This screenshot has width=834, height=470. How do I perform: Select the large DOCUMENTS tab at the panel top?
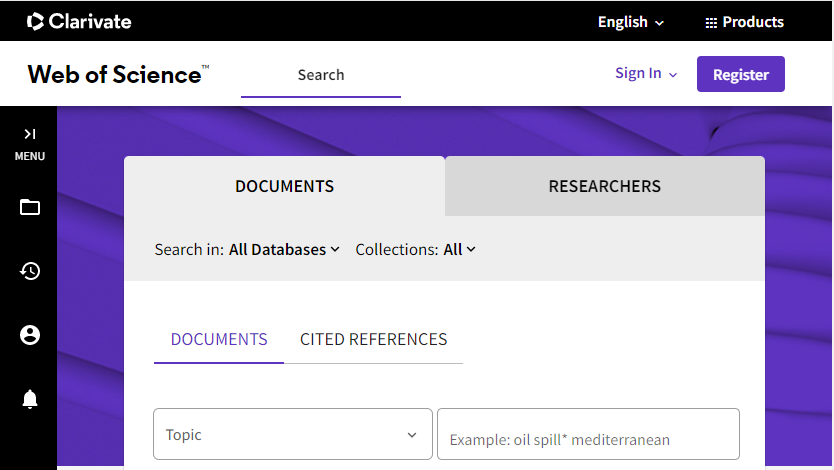click(x=284, y=186)
